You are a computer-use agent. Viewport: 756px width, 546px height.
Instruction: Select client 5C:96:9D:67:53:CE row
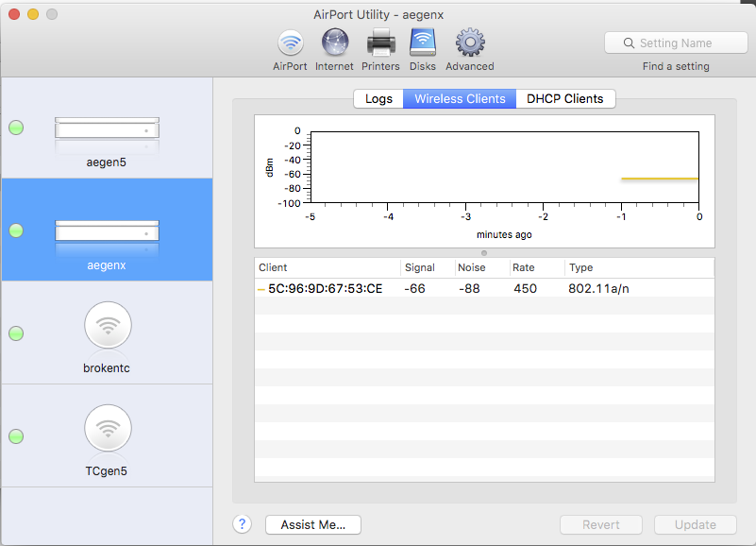pos(484,288)
